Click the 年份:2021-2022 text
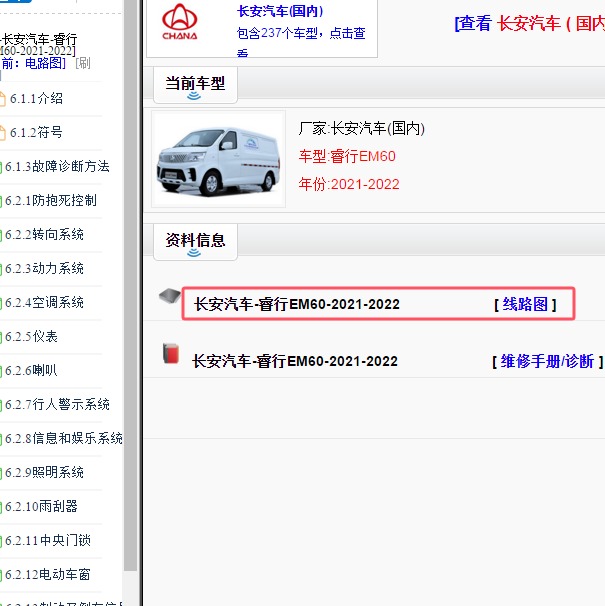The height and width of the screenshot is (606, 605). [x=349, y=184]
